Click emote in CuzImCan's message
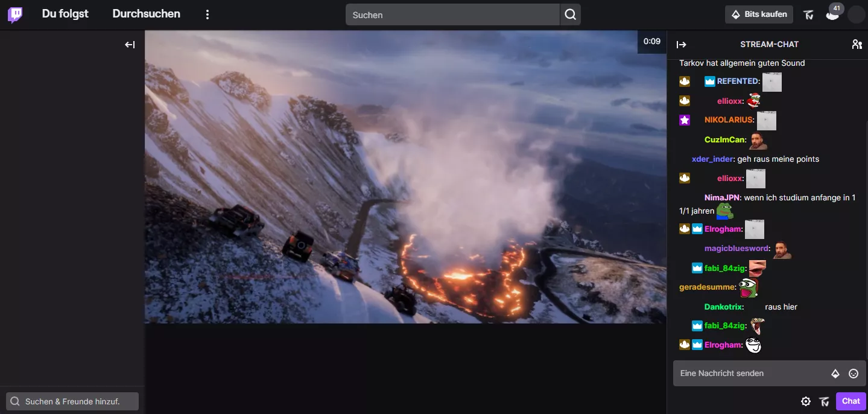 758,141
